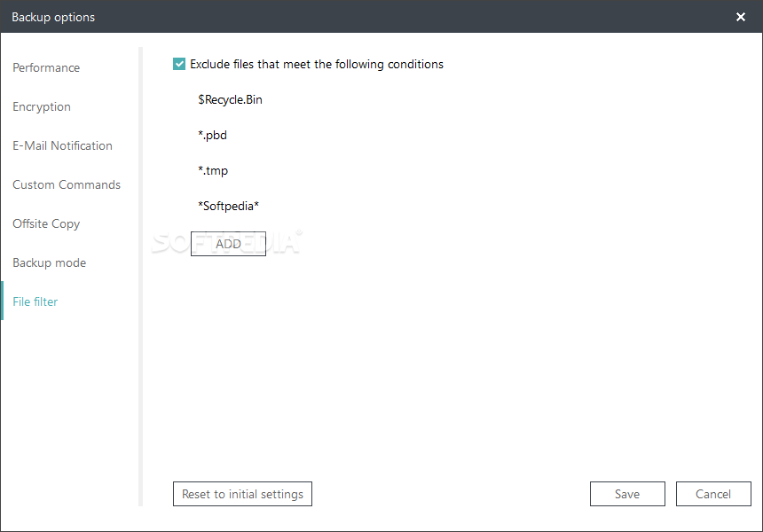Viewport: 763px width, 532px height.
Task: Select the File filter section
Action: click(35, 301)
